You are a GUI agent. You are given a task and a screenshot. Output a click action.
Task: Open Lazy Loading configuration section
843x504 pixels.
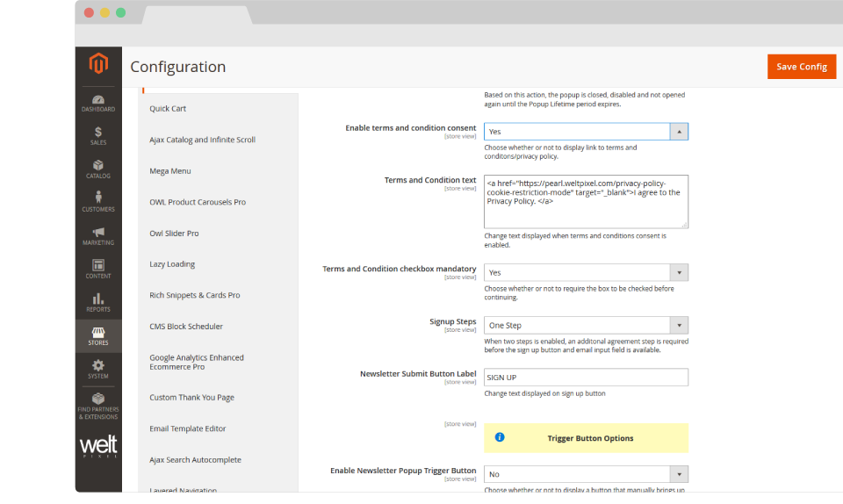tap(172, 264)
